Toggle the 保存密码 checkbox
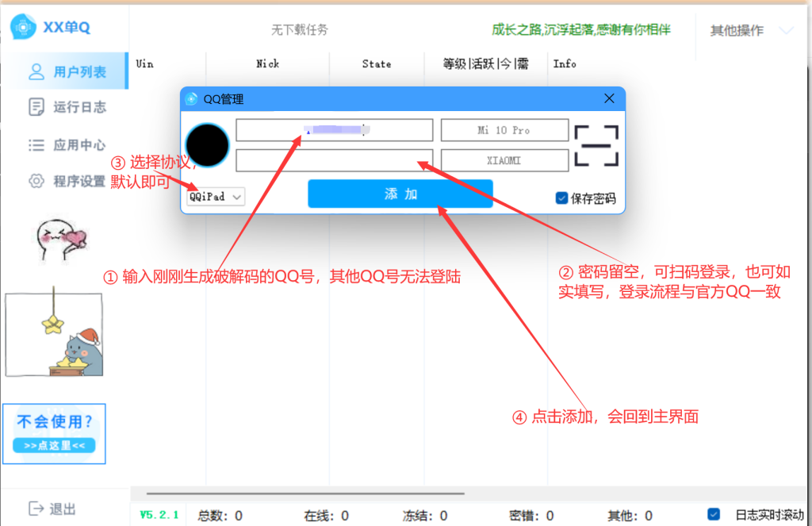This screenshot has width=812, height=526. (x=561, y=198)
